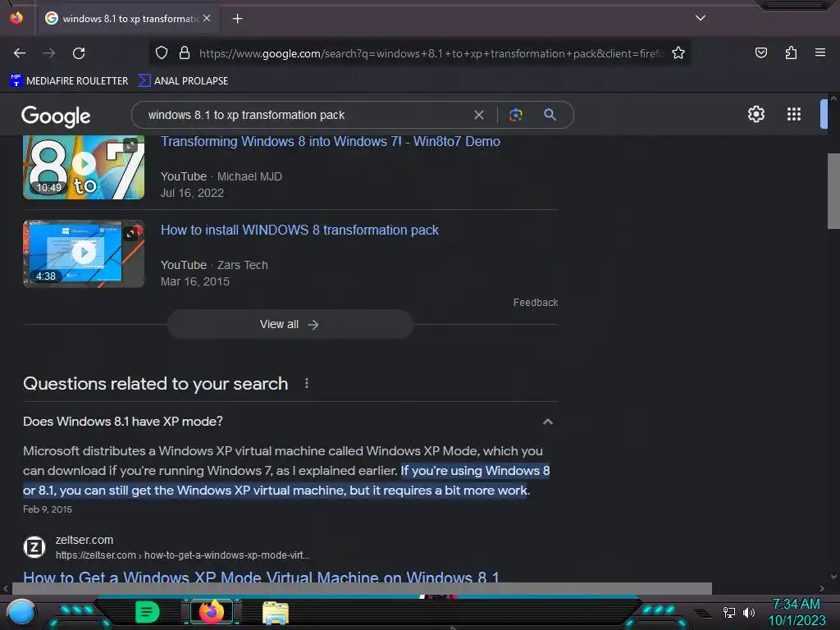Open the tracking protection shield icon

pos(162,53)
